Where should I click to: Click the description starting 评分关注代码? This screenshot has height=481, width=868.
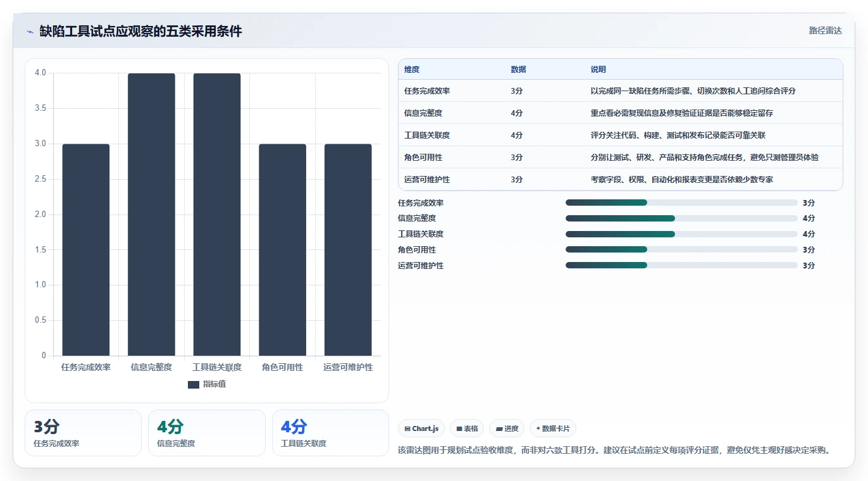point(678,135)
